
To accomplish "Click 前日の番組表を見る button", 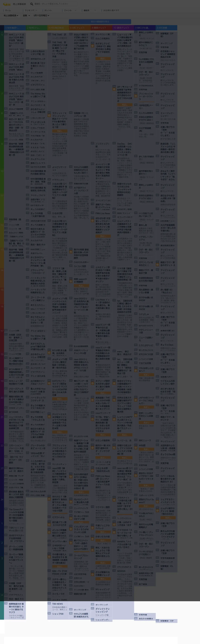I will (x=100, y=22).
